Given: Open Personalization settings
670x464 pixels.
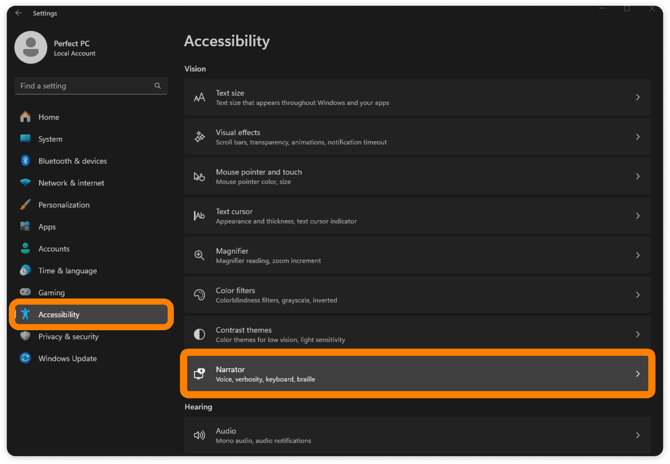Looking at the screenshot, I should 91,205.
